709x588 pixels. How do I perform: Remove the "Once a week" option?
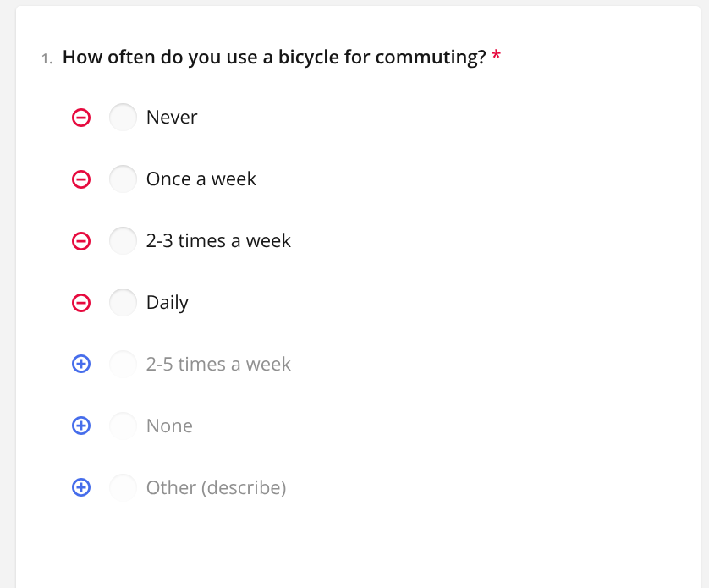coord(81,179)
